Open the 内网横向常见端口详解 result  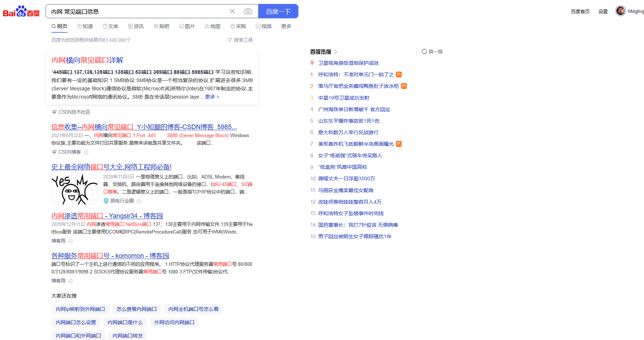click(87, 60)
